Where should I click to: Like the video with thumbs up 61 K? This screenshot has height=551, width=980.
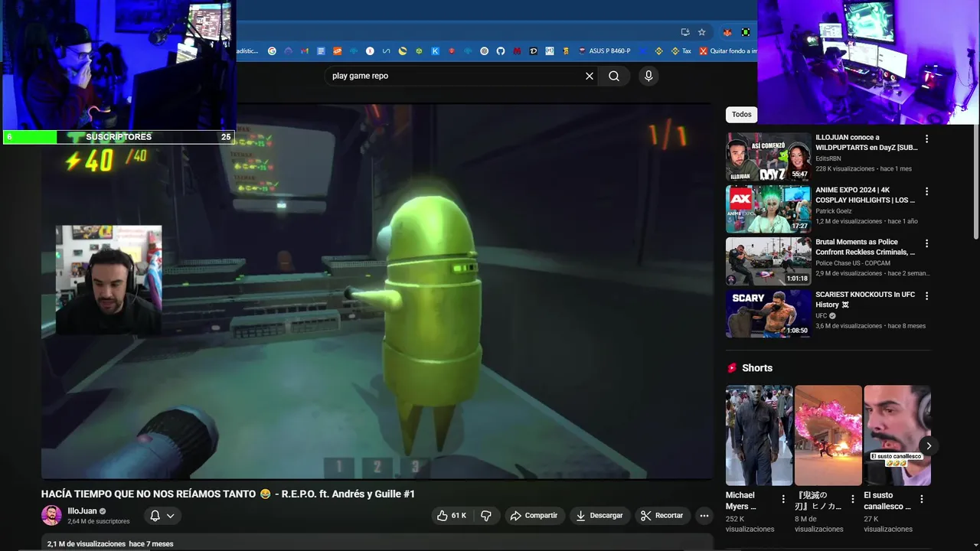(x=452, y=516)
